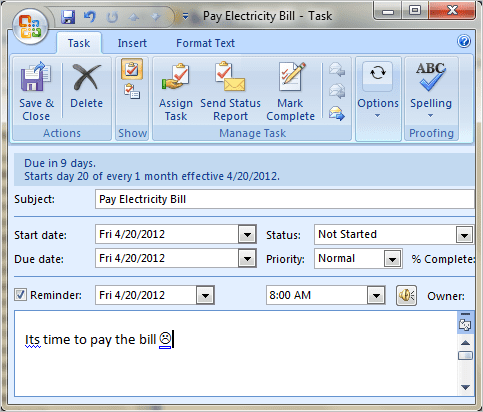Delete the task
Screen dimensions: 483x412
[87, 87]
